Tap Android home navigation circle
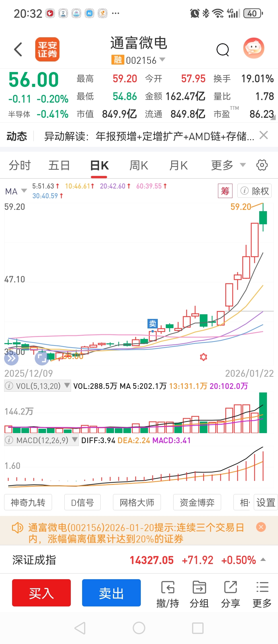This screenshot has height=644, width=278. (139, 628)
